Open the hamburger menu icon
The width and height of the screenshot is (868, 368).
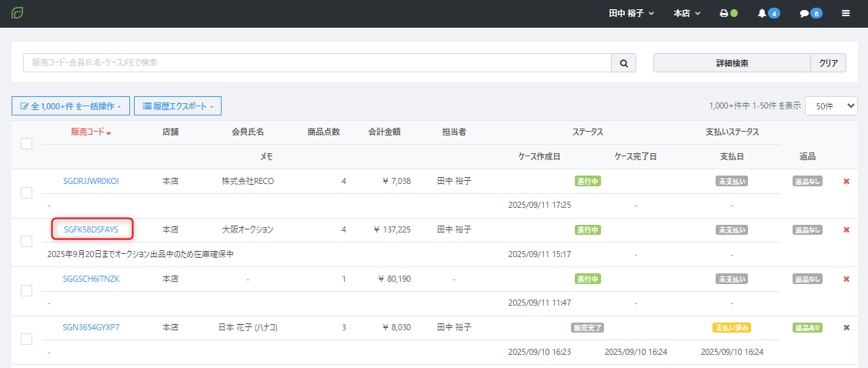click(x=846, y=13)
